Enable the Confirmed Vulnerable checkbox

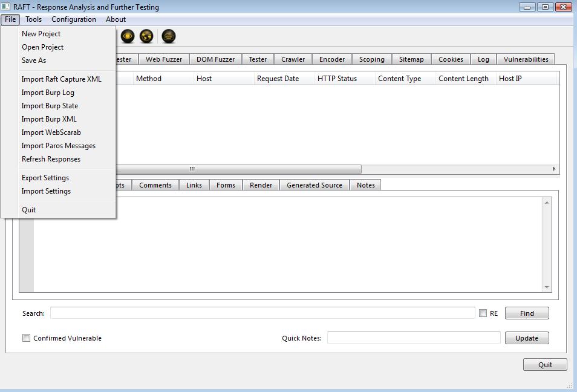[x=26, y=338]
